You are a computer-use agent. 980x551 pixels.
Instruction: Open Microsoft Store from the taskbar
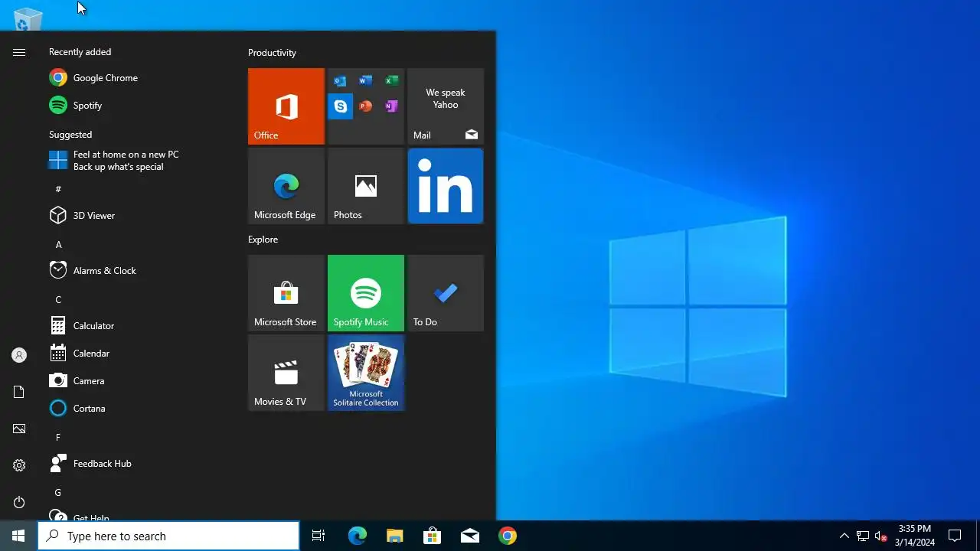pyautogui.click(x=432, y=536)
